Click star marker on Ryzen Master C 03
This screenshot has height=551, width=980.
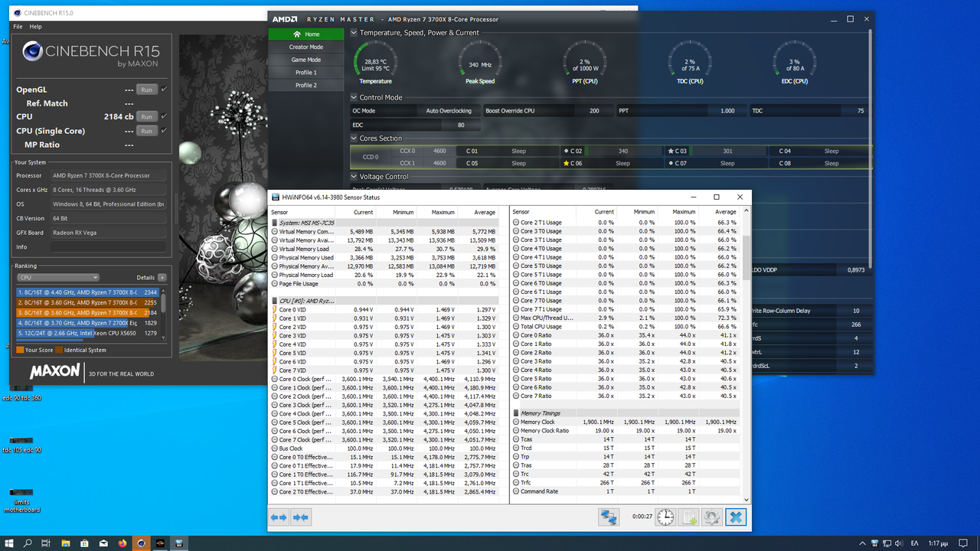tap(671, 151)
